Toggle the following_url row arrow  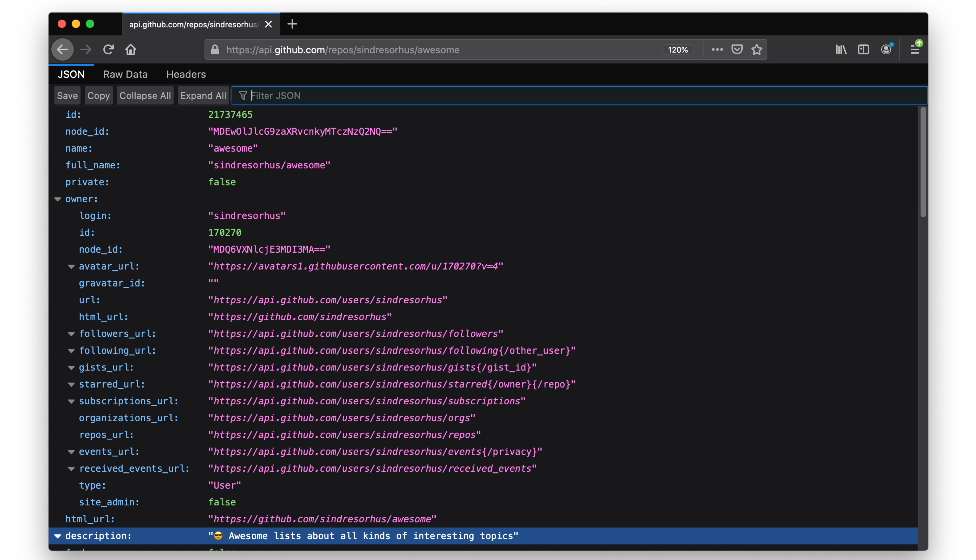coord(71,350)
